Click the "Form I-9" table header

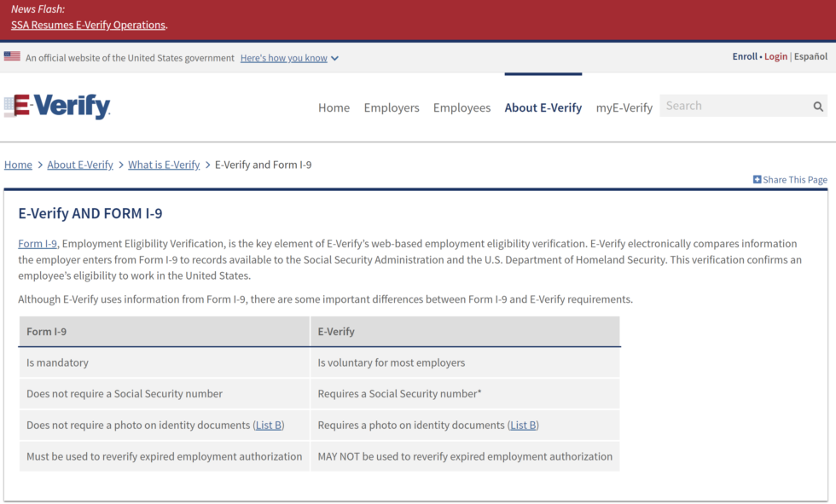pos(164,332)
